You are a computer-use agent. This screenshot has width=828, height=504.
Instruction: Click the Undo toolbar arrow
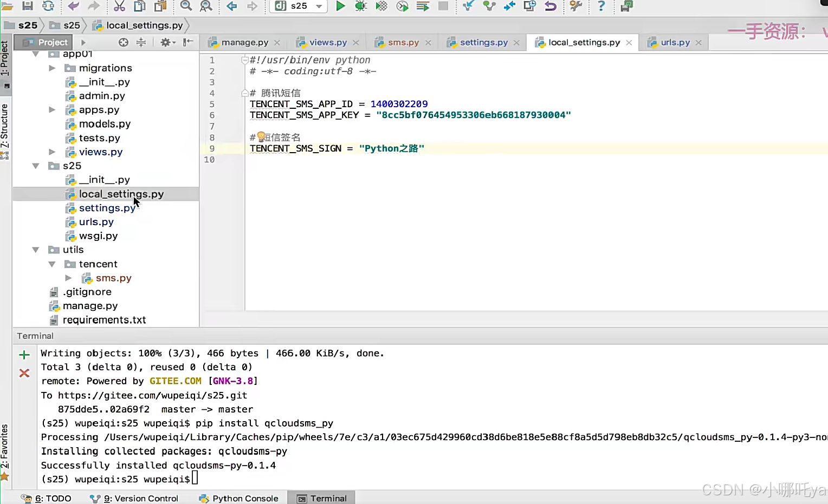point(73,6)
